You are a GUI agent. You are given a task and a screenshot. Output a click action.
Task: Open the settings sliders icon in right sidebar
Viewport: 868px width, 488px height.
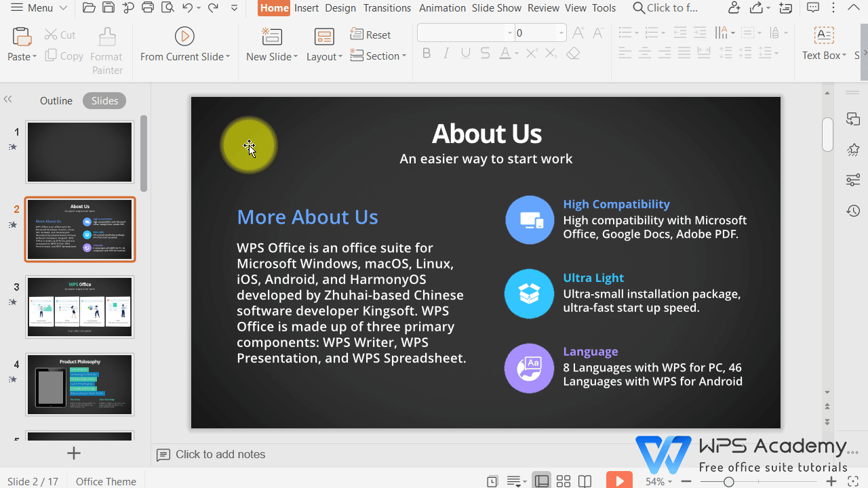click(853, 180)
